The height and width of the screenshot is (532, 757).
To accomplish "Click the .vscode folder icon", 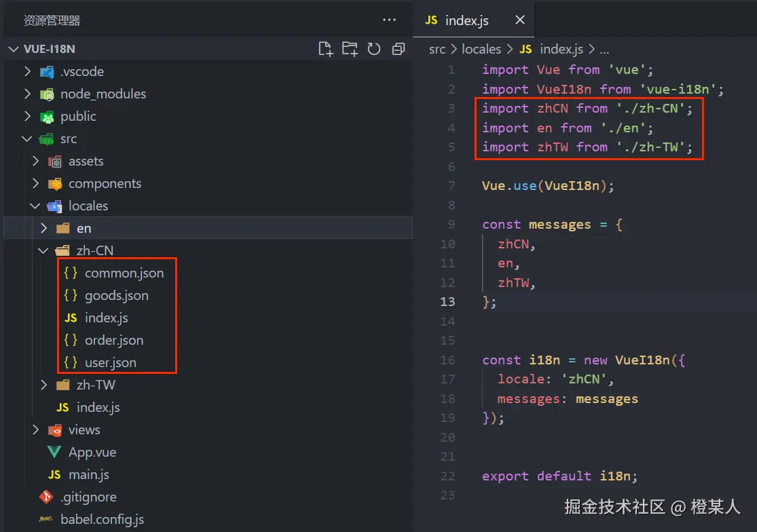I will tap(47, 72).
